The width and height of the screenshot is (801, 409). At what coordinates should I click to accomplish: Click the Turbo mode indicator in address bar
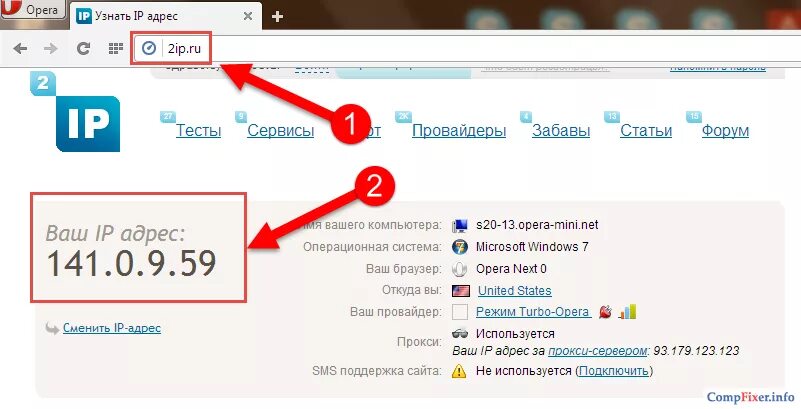(149, 49)
